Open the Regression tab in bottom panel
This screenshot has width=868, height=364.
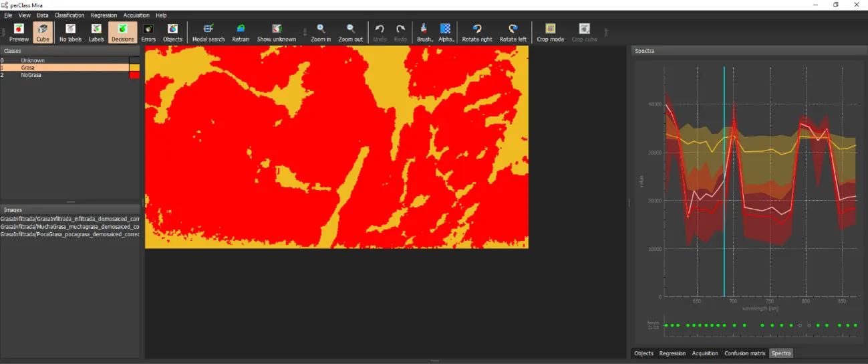(x=672, y=353)
